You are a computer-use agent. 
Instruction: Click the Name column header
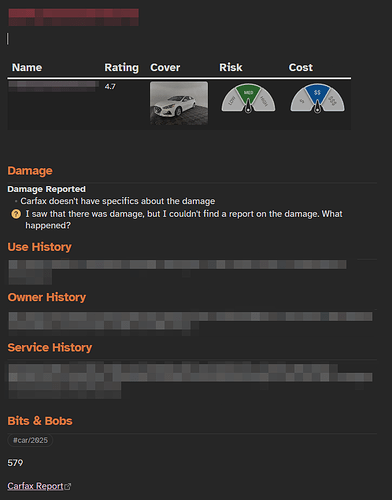click(27, 67)
